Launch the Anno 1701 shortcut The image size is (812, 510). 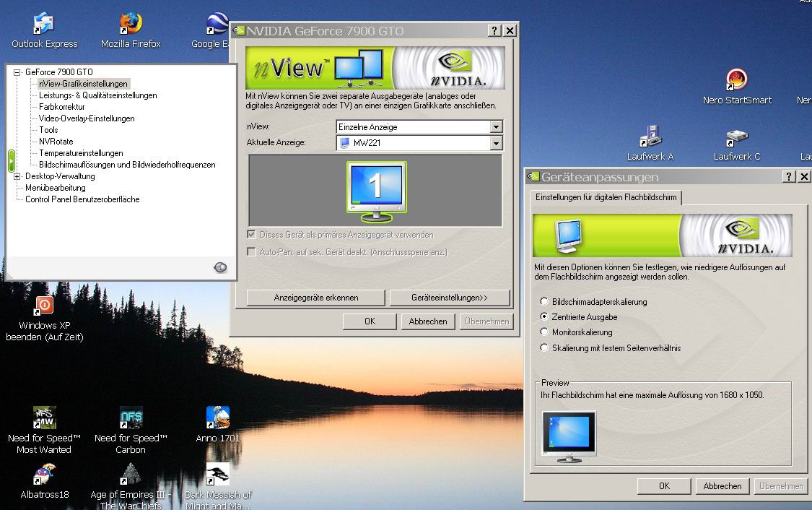[x=217, y=418]
